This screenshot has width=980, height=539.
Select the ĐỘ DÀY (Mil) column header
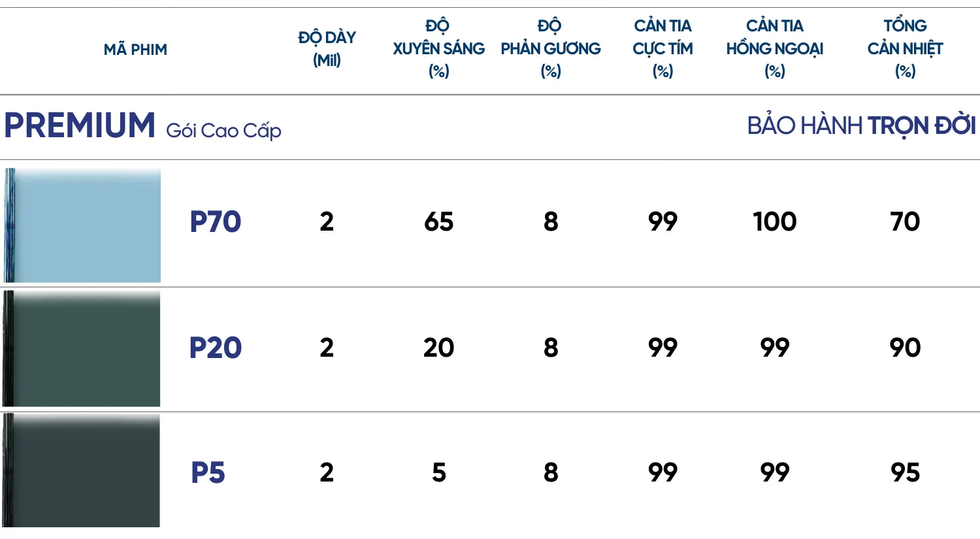pyautogui.click(x=327, y=49)
